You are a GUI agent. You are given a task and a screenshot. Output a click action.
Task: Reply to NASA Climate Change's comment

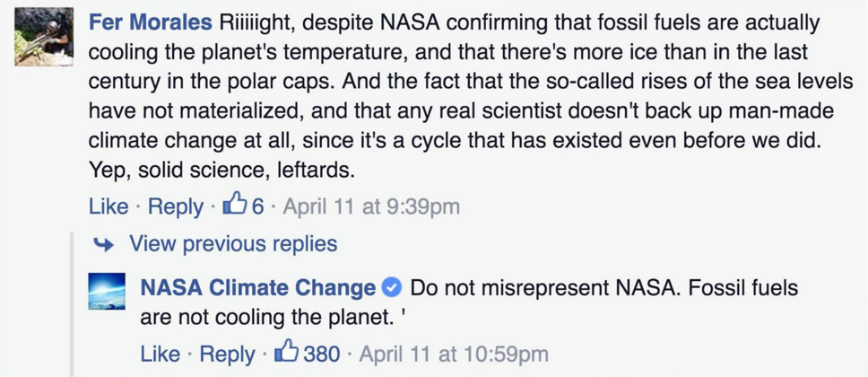(x=227, y=354)
